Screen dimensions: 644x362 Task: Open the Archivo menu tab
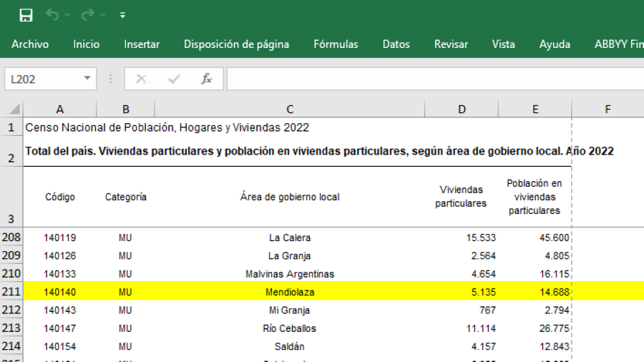[x=30, y=44]
